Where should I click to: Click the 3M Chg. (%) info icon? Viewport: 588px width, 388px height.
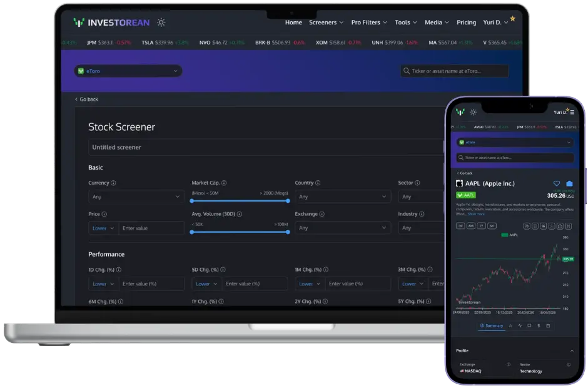[x=430, y=270]
